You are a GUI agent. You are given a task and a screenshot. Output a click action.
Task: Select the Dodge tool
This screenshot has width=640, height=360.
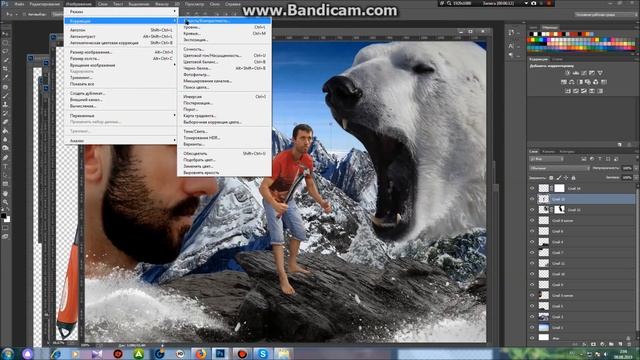pos(5,148)
